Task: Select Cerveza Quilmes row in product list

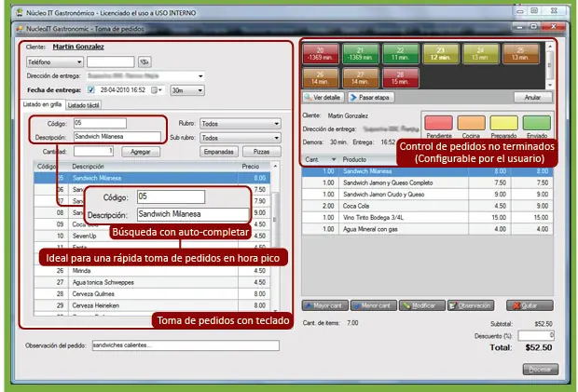Action: 152,293
